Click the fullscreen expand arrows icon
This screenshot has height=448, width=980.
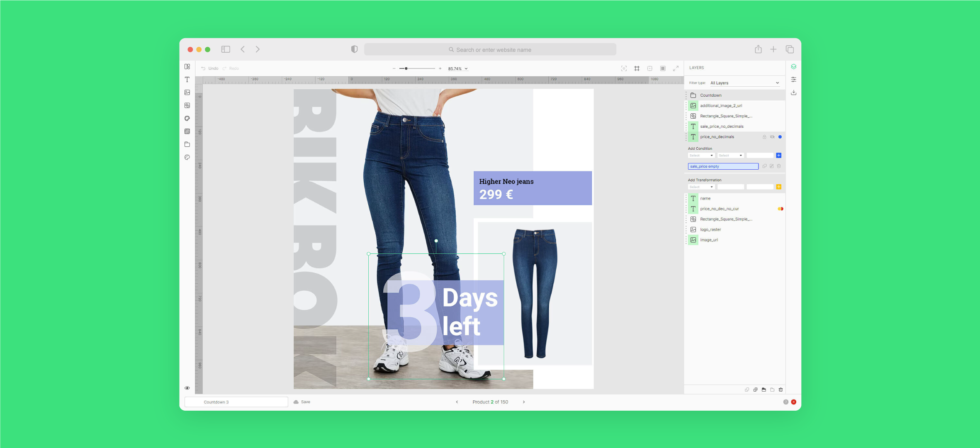point(676,68)
